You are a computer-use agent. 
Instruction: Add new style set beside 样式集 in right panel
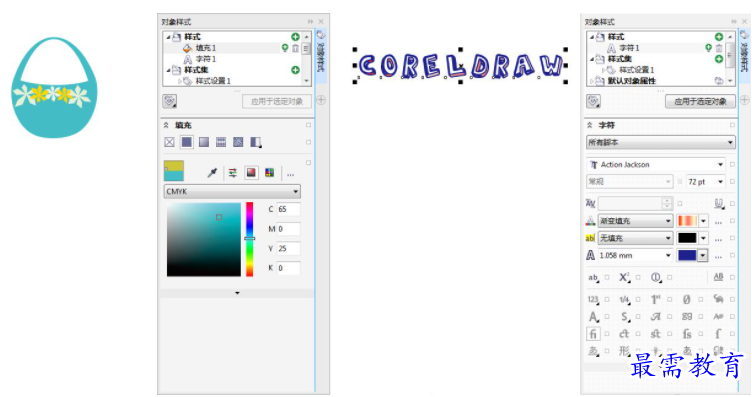(719, 59)
